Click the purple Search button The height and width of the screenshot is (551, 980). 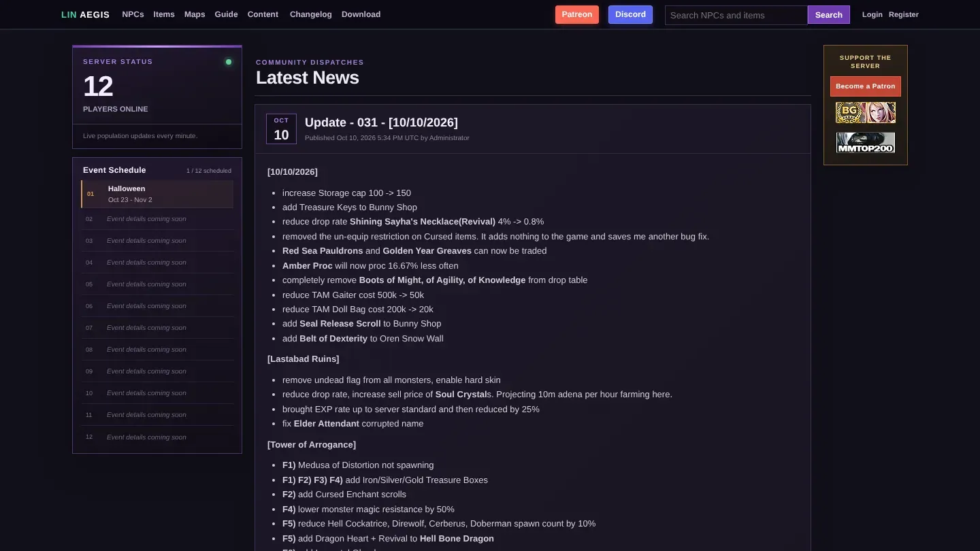click(829, 15)
